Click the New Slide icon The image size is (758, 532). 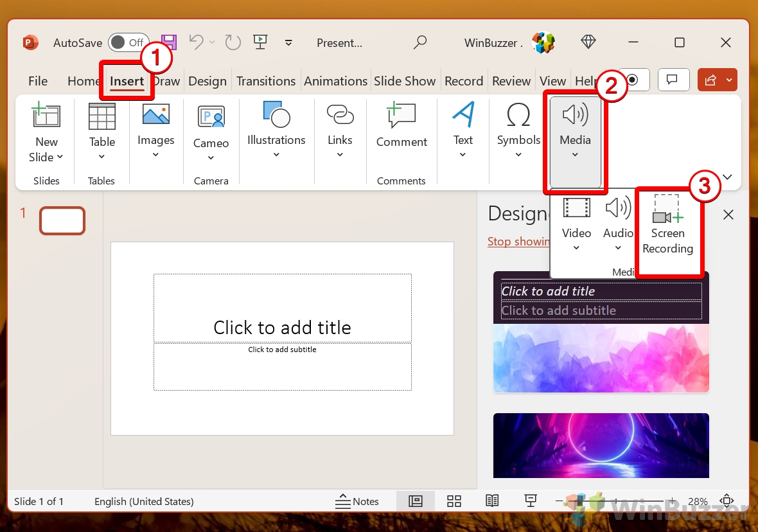46,115
